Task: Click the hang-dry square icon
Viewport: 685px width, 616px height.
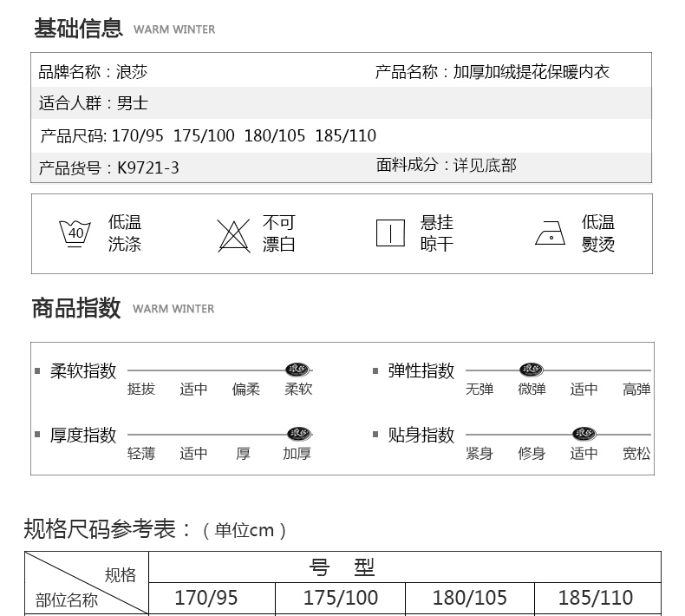Action: (x=390, y=233)
